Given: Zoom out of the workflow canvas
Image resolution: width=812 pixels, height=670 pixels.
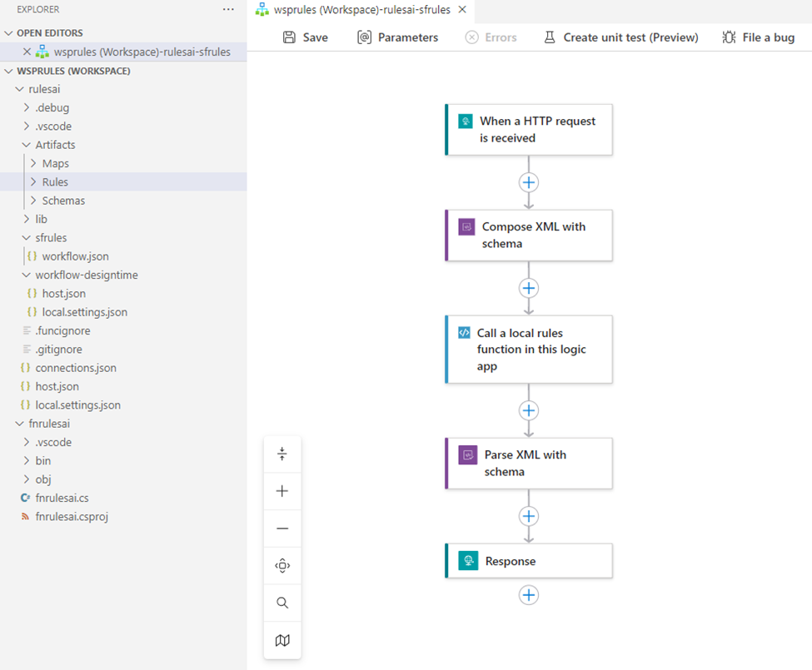Looking at the screenshot, I should point(281,528).
